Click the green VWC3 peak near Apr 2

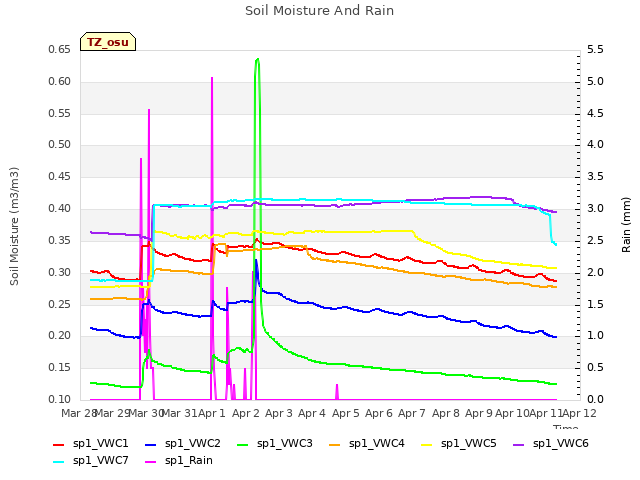[257, 60]
